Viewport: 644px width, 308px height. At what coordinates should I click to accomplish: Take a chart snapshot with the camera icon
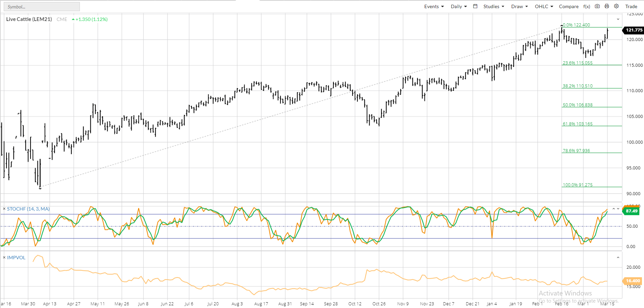tap(597, 6)
